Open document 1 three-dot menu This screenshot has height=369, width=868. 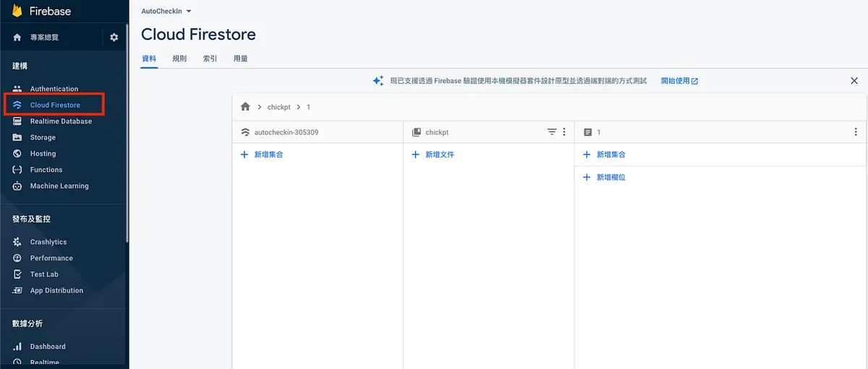coord(856,132)
